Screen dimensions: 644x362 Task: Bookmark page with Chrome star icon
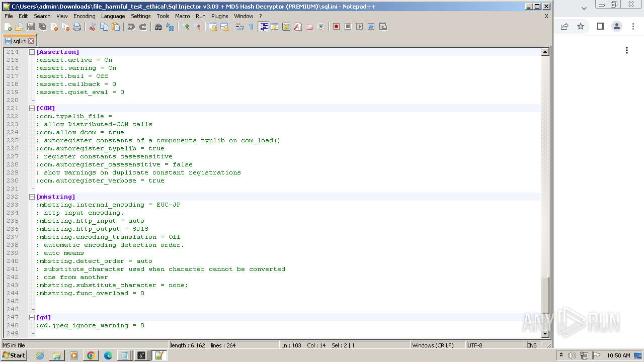[581, 27]
